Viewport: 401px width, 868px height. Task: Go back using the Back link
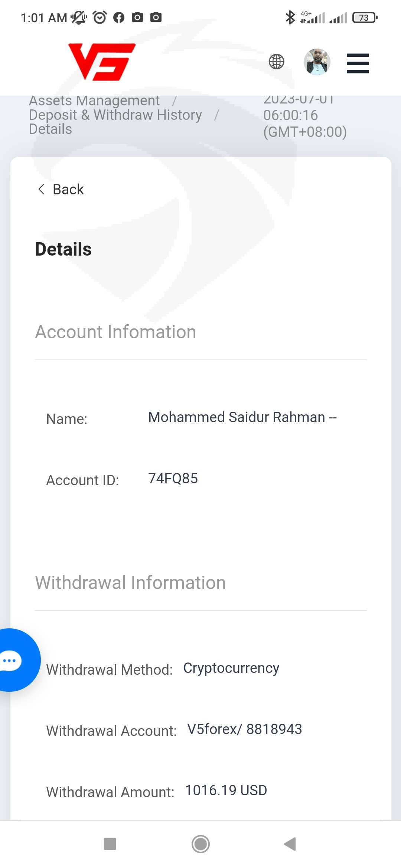click(68, 189)
